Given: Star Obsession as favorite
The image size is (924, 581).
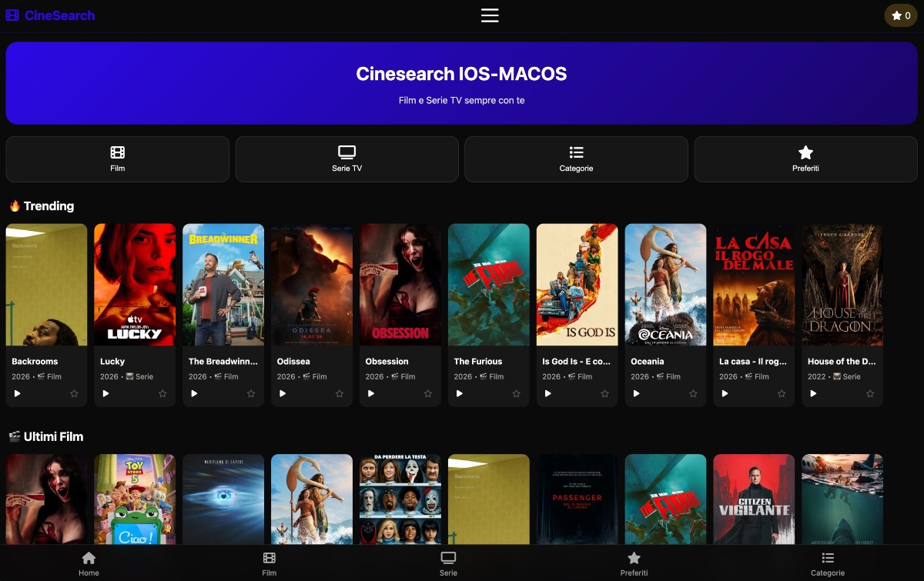Looking at the screenshot, I should click(428, 393).
